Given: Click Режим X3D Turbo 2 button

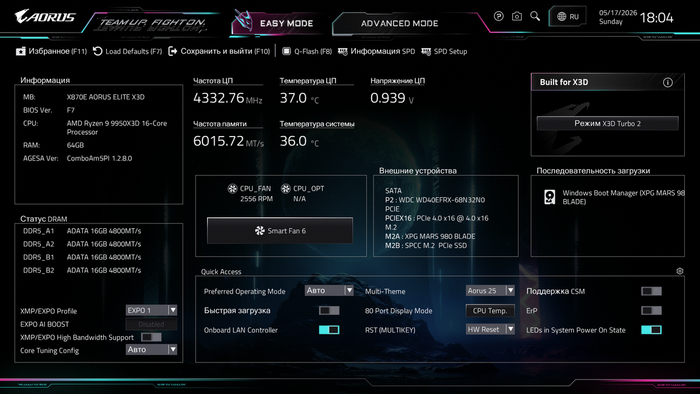Looking at the screenshot, I should 607,124.
